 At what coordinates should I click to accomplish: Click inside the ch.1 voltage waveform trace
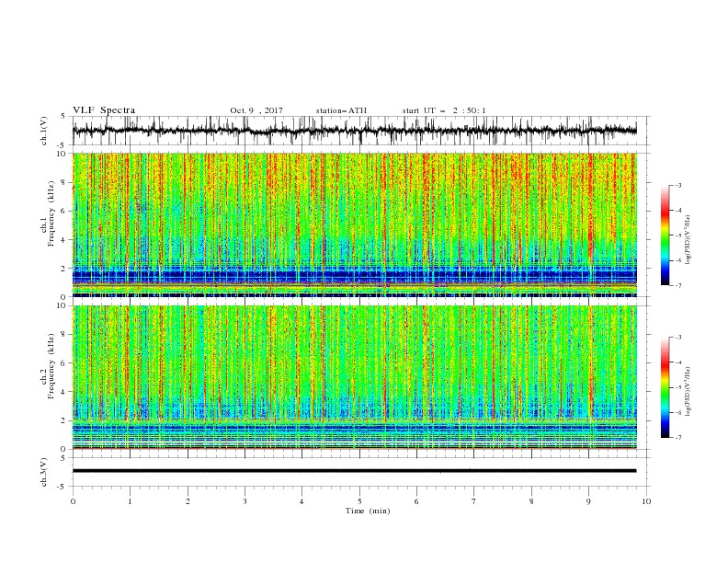(354, 131)
